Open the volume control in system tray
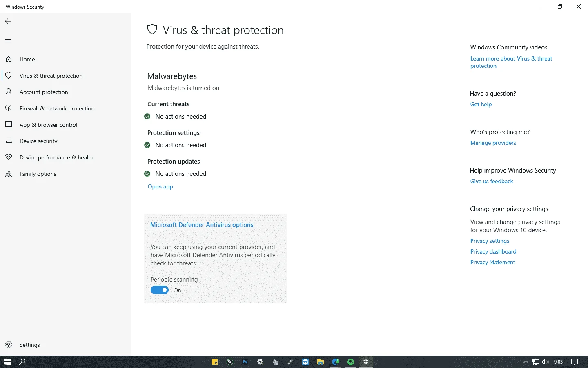 (545, 362)
